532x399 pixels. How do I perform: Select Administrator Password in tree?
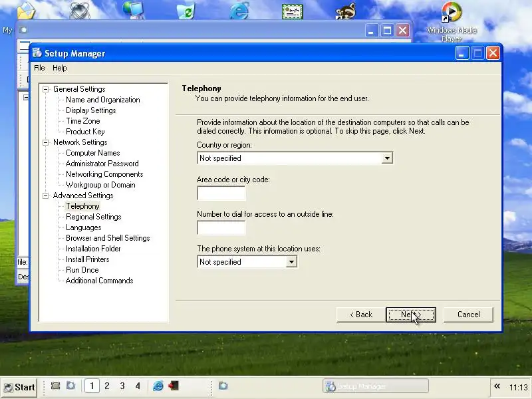(x=102, y=164)
